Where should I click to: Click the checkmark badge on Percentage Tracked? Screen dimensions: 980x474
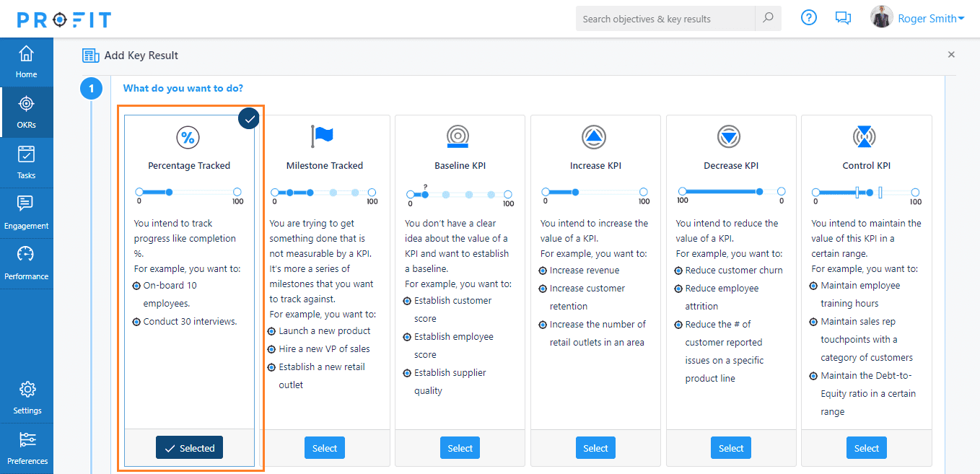249,119
